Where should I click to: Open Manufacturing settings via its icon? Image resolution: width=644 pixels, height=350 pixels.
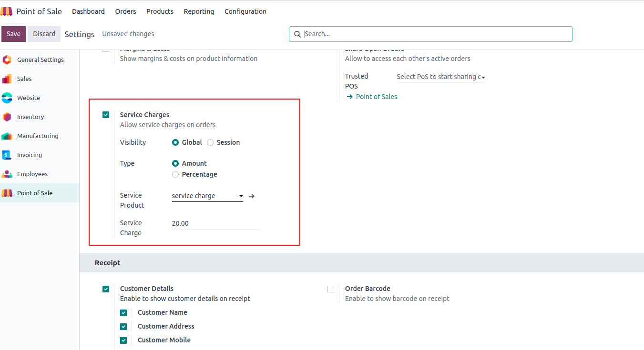7,136
